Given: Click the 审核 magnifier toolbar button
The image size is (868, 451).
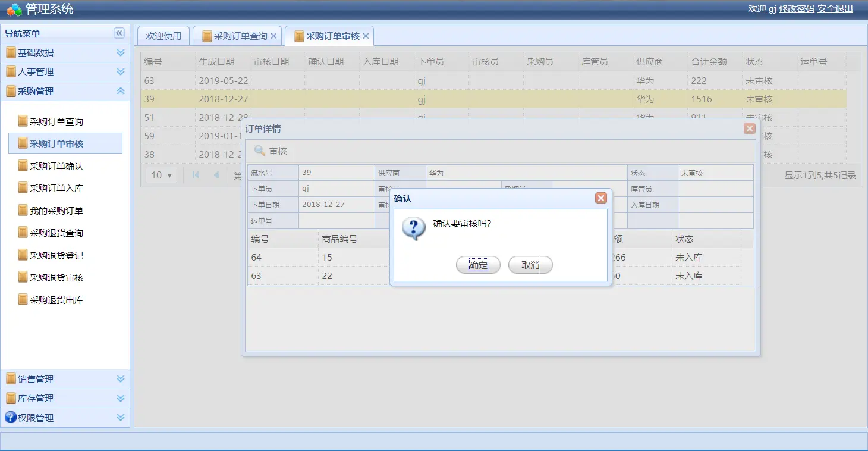Looking at the screenshot, I should pos(271,151).
